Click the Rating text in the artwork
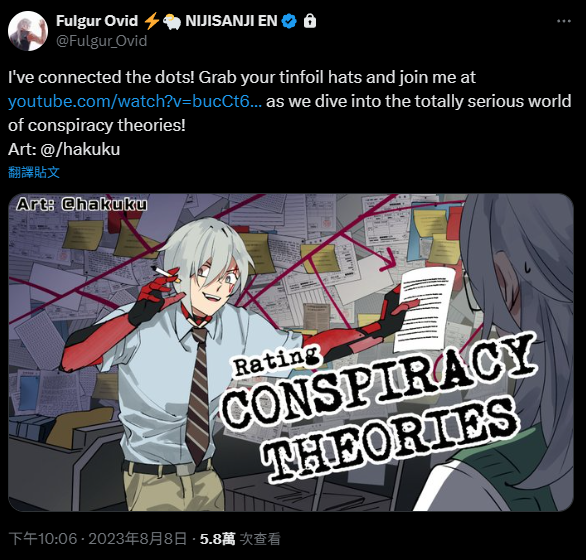This screenshot has width=586, height=560. point(277,361)
